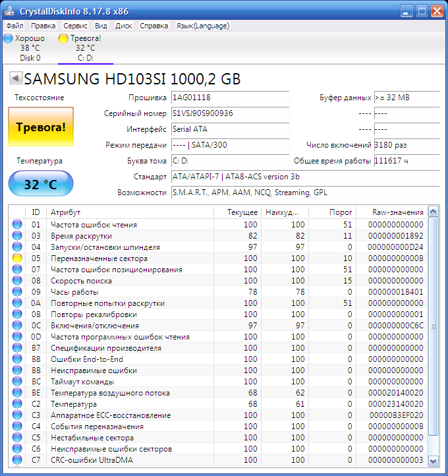Click the blue status icon for attribute 01
The width and height of the screenshot is (448, 476).
[17, 224]
